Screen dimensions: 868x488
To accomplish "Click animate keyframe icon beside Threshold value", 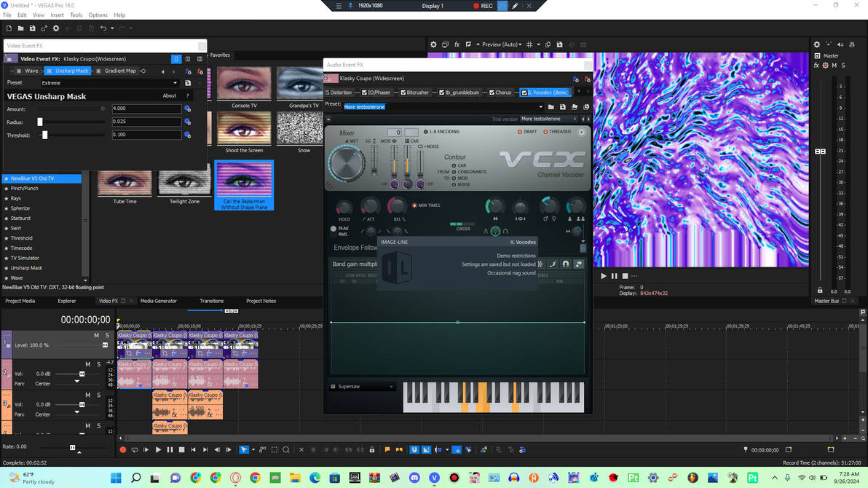I will [188, 135].
